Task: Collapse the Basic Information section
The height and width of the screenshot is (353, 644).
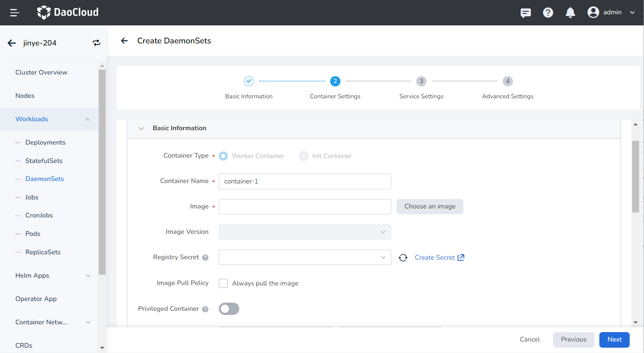Action: pyautogui.click(x=141, y=129)
